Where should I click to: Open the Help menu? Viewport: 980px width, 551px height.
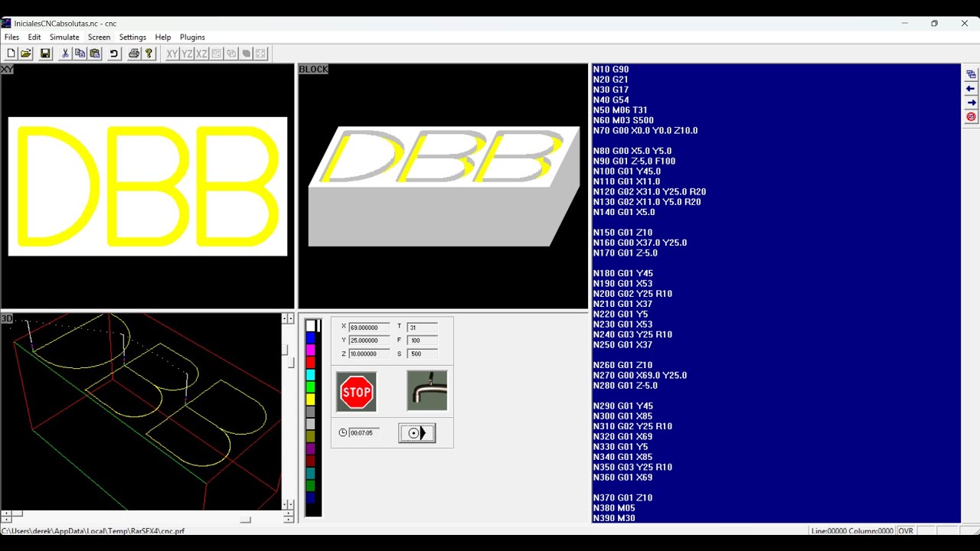point(163,37)
